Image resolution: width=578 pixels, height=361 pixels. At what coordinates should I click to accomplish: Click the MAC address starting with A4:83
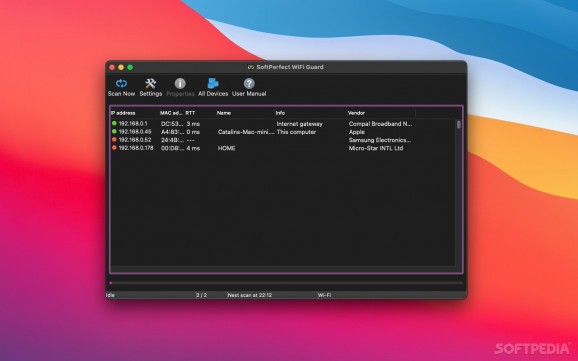(172, 132)
